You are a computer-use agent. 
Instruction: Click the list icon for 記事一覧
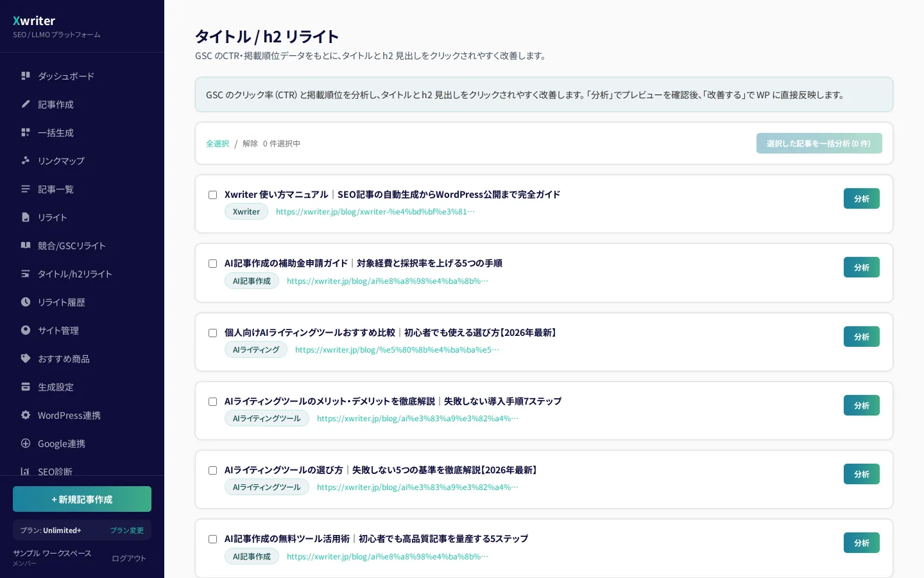pos(26,189)
